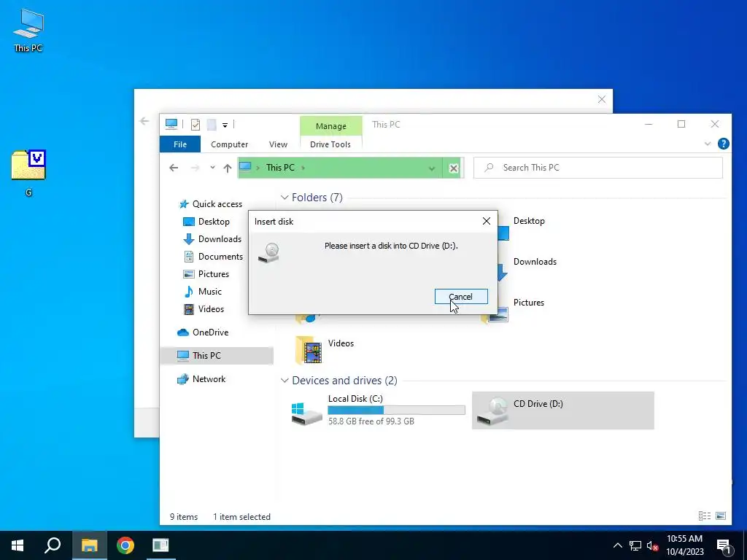This screenshot has width=747, height=560.
Task: Click the taskbar app next to Chrome
Action: (x=160, y=545)
